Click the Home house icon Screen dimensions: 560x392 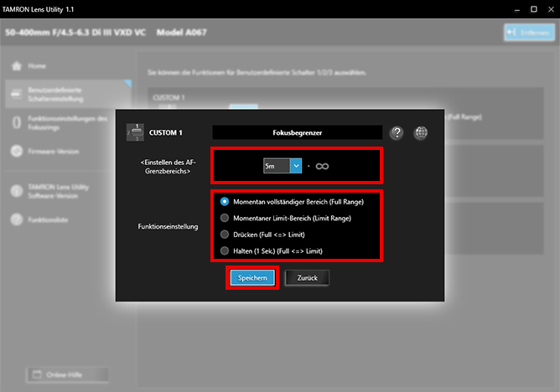[x=17, y=66]
